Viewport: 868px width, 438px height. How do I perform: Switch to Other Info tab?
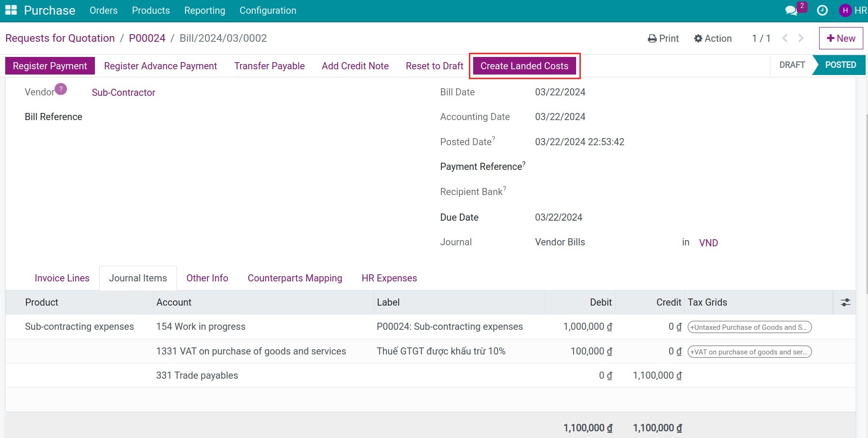(207, 278)
